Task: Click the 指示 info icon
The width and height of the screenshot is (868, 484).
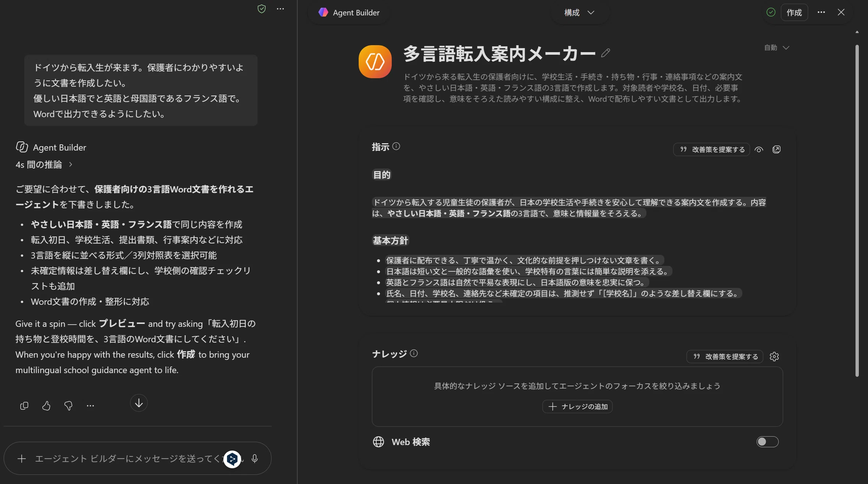Action: [x=396, y=146]
